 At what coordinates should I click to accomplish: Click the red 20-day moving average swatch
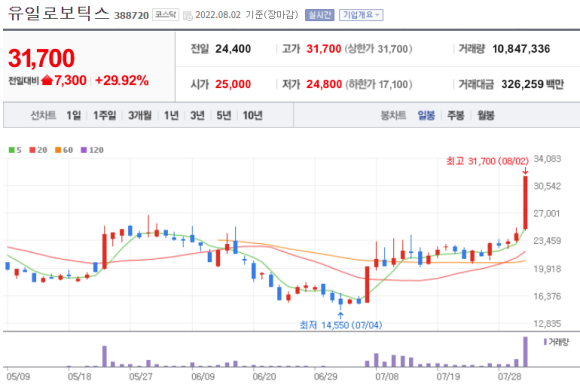pos(32,150)
